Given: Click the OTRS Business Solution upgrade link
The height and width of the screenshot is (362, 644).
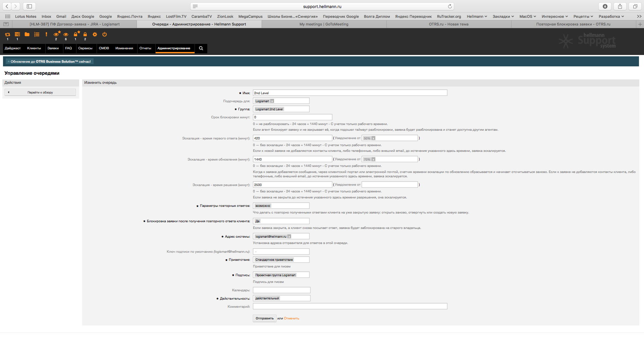Looking at the screenshot, I should (49, 62).
